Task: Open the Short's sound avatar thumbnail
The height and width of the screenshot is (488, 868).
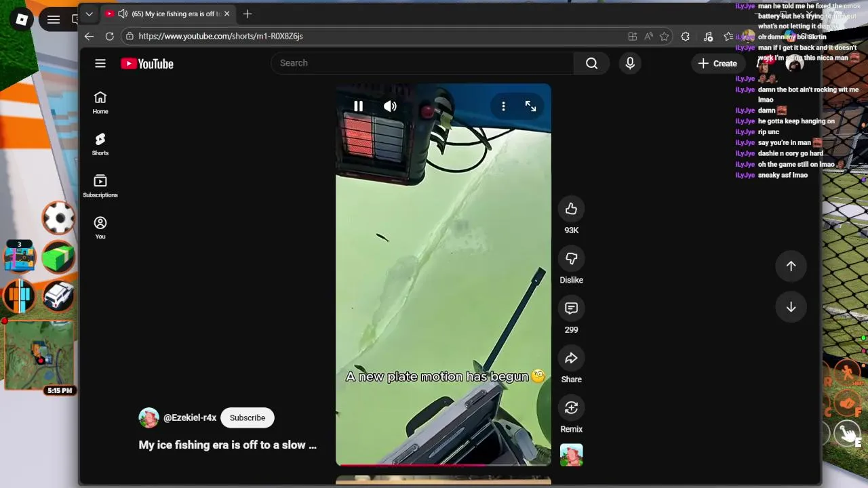Action: pos(571,455)
